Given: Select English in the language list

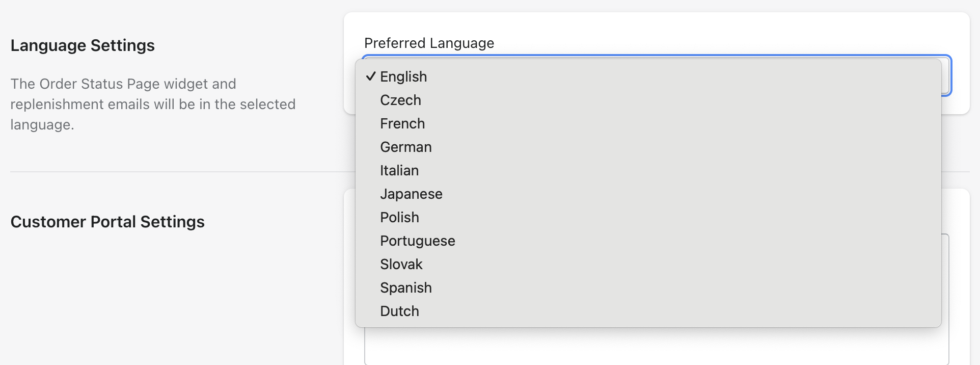Looking at the screenshot, I should point(403,76).
